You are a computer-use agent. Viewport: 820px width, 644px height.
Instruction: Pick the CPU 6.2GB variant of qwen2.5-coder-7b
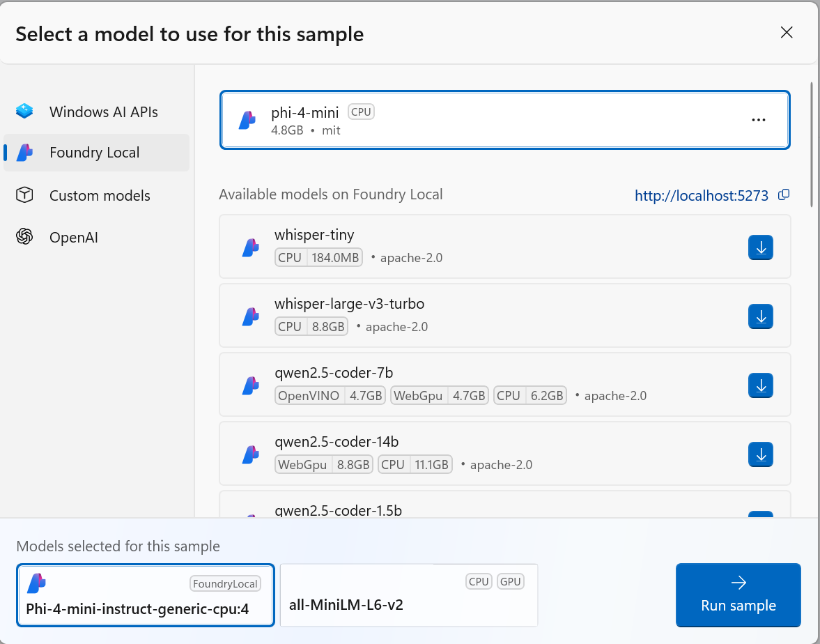coord(529,396)
